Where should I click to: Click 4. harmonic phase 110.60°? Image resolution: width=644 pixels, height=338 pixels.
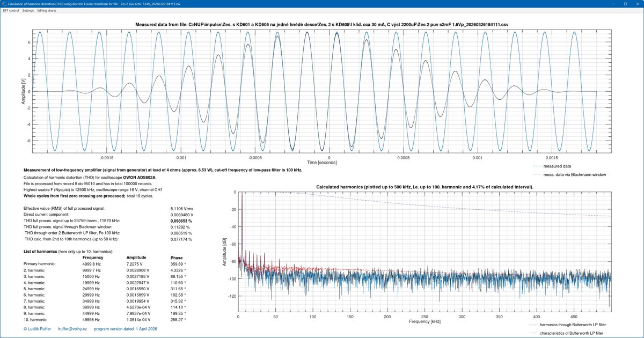click(177, 283)
